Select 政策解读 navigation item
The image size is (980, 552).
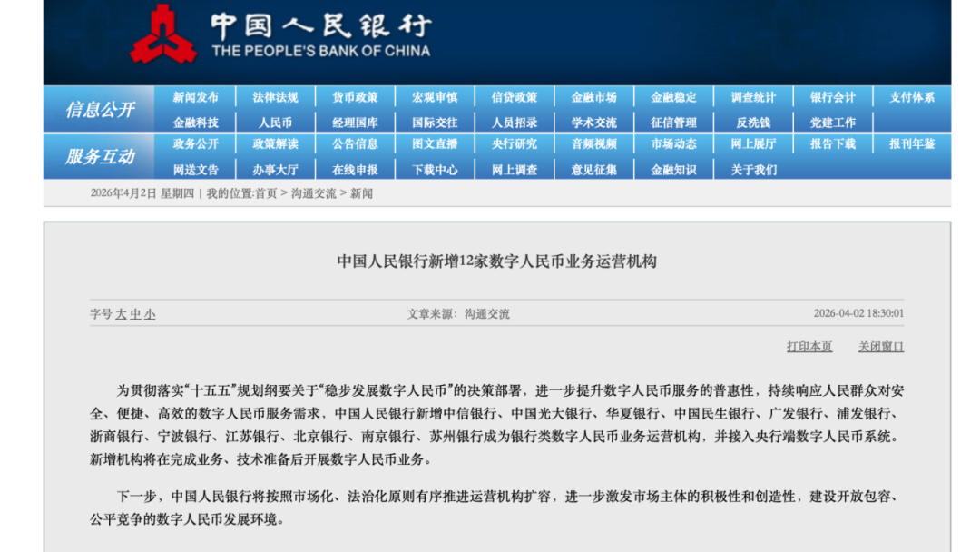pos(276,143)
